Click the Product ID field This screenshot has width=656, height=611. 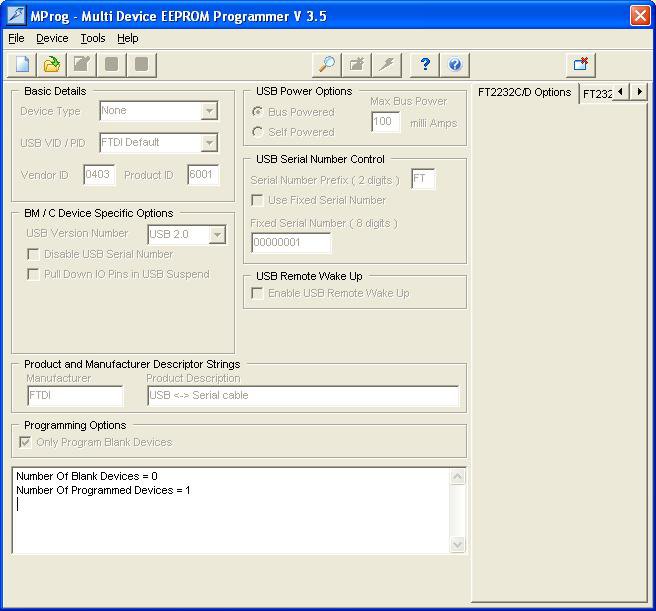(x=203, y=175)
